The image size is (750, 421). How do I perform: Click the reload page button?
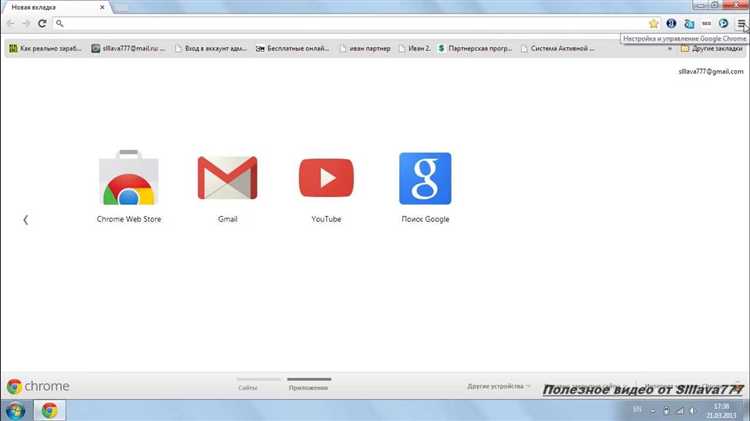point(42,23)
